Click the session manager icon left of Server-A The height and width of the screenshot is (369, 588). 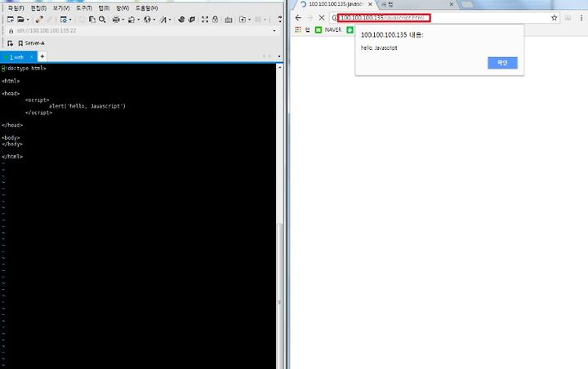[x=10, y=43]
